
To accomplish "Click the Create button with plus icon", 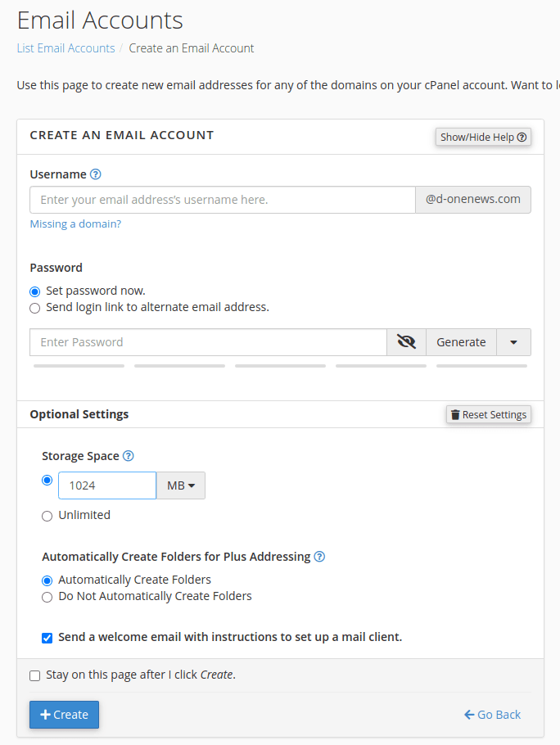I will click(64, 715).
